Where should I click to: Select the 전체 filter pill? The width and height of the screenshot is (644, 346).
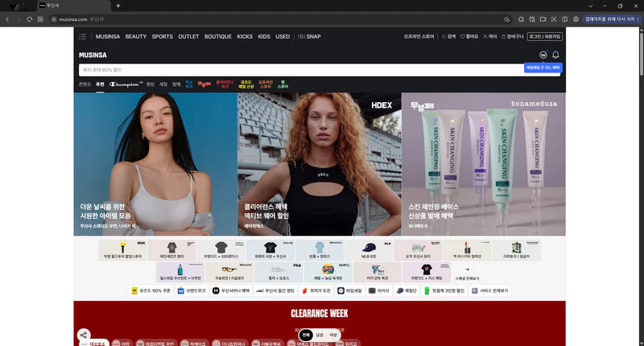(306, 335)
